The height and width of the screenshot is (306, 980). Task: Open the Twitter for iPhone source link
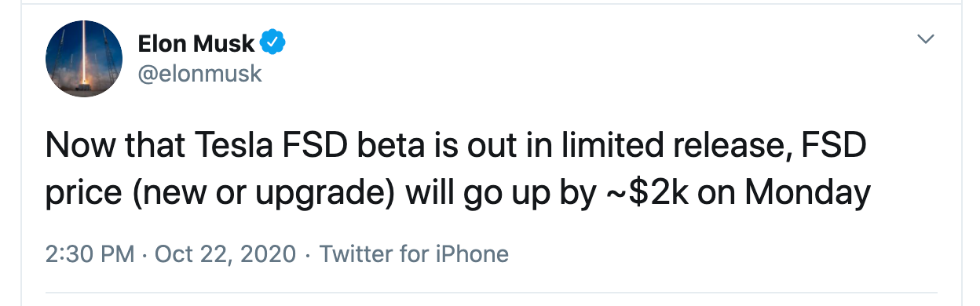[415, 254]
